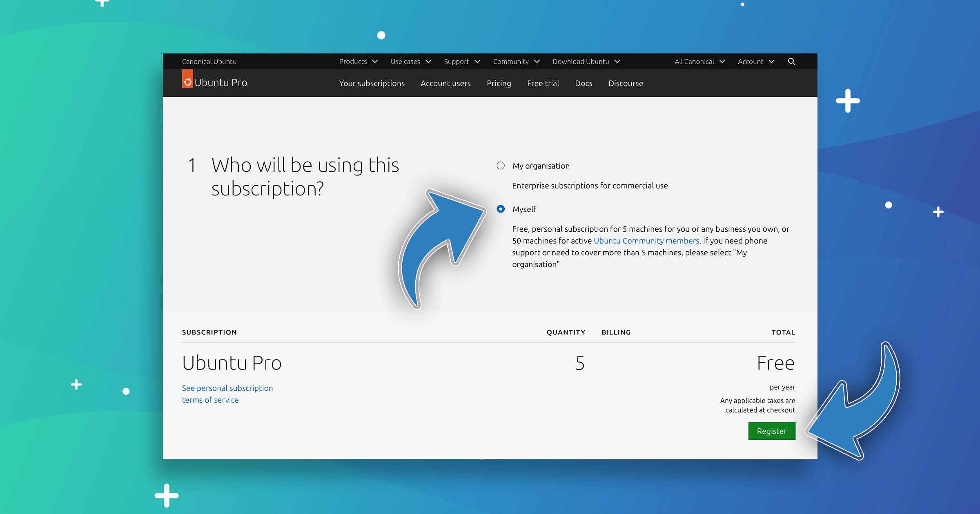Open the Account users page
Viewport: 980px width, 514px height.
click(445, 83)
